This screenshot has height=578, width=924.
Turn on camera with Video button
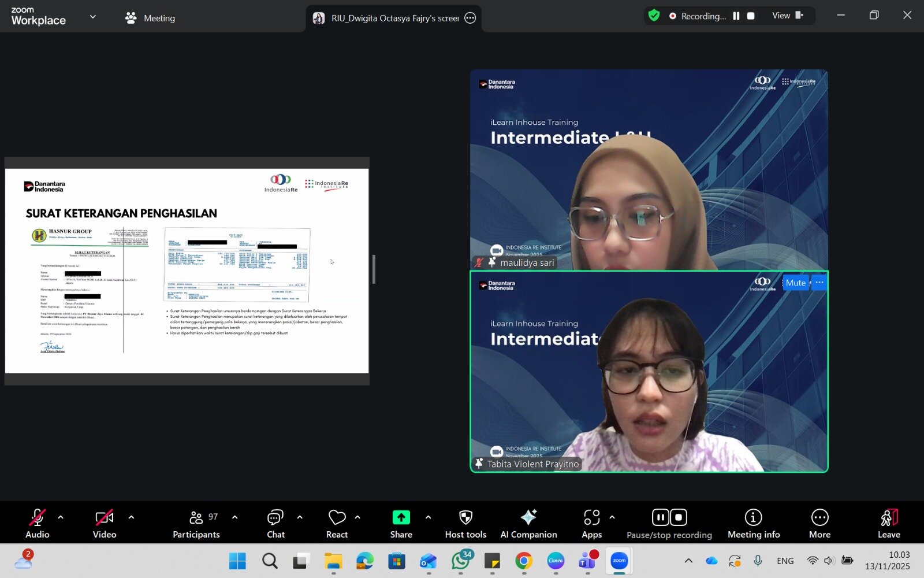105,517
